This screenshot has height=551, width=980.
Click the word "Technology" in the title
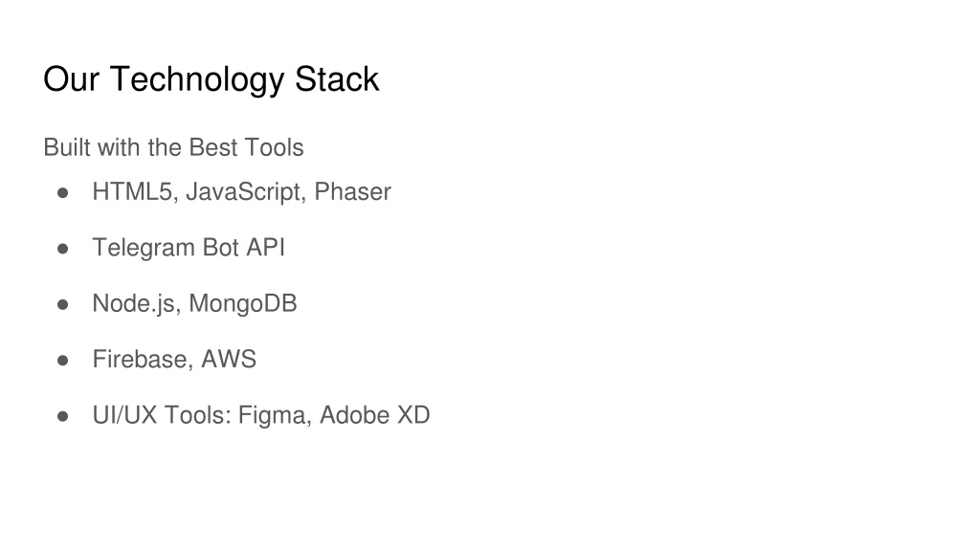pos(197,80)
